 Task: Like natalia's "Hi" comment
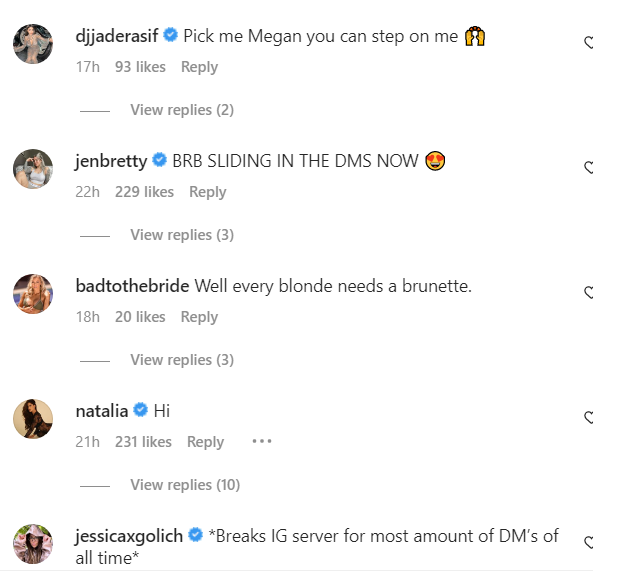(x=589, y=418)
